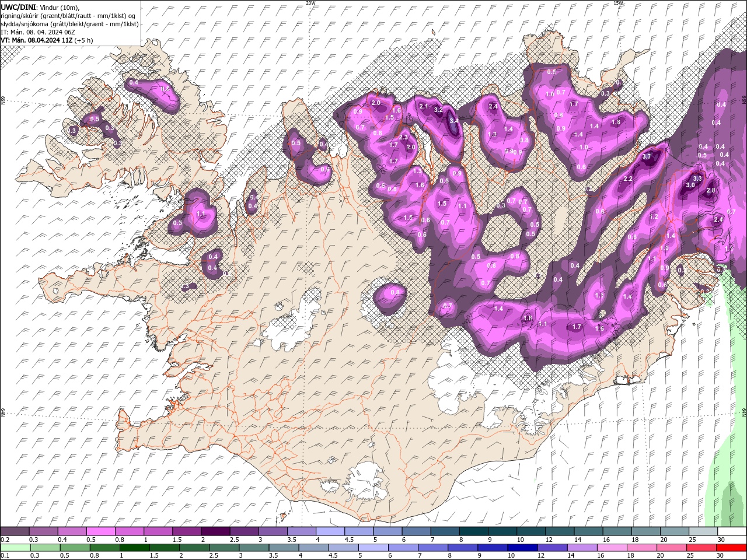Viewport: 747px width, 560px height.
Task: Click the UWC/DINI title text
Action: 19,6
